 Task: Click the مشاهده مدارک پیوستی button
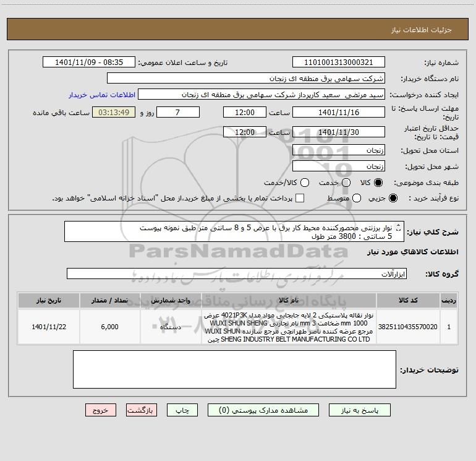click(263, 410)
